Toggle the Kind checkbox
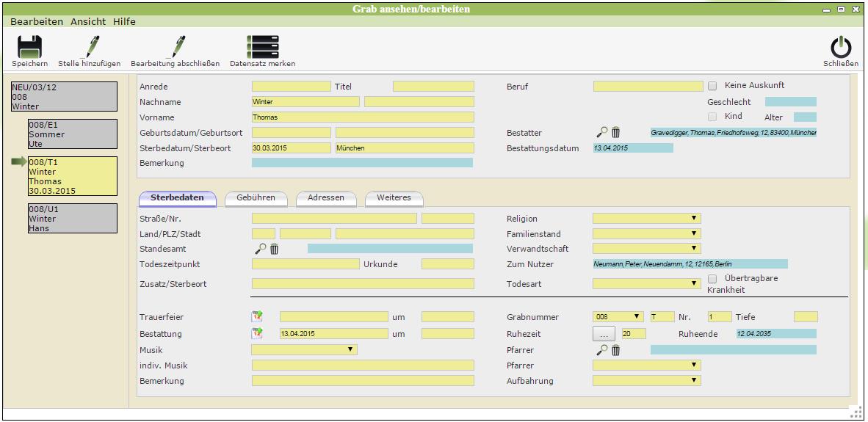Viewport: 868px width, 422px height. click(712, 117)
